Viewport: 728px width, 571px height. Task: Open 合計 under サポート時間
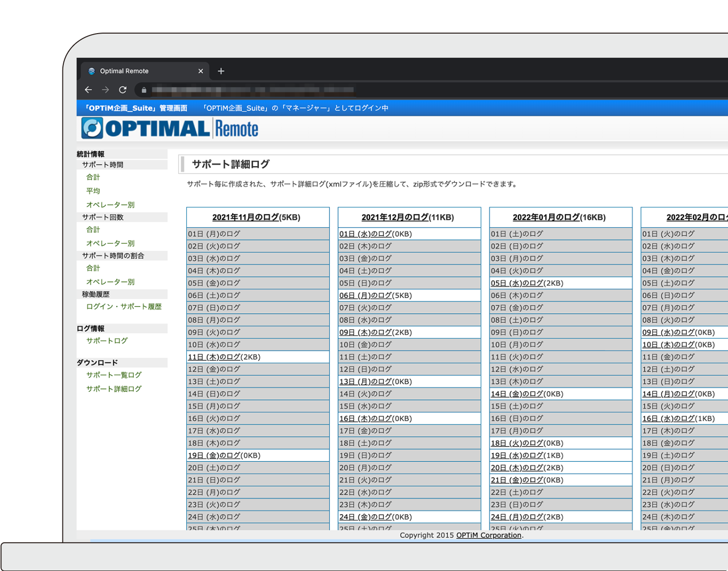(x=93, y=177)
